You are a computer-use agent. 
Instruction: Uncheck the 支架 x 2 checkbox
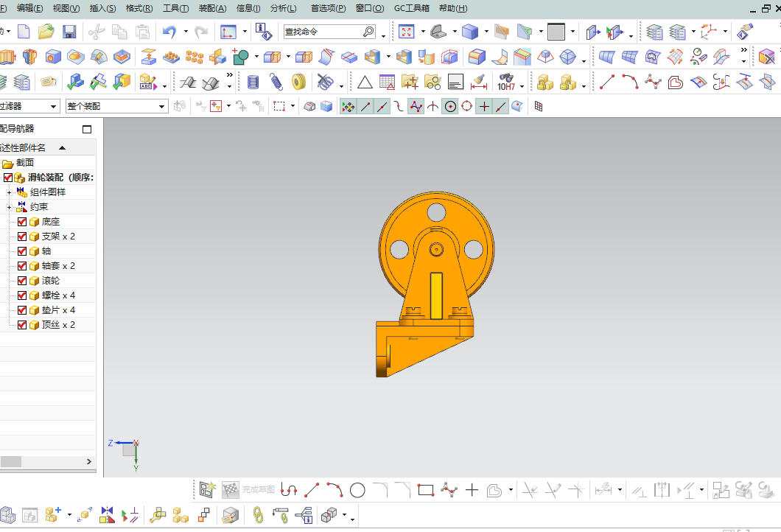point(22,236)
